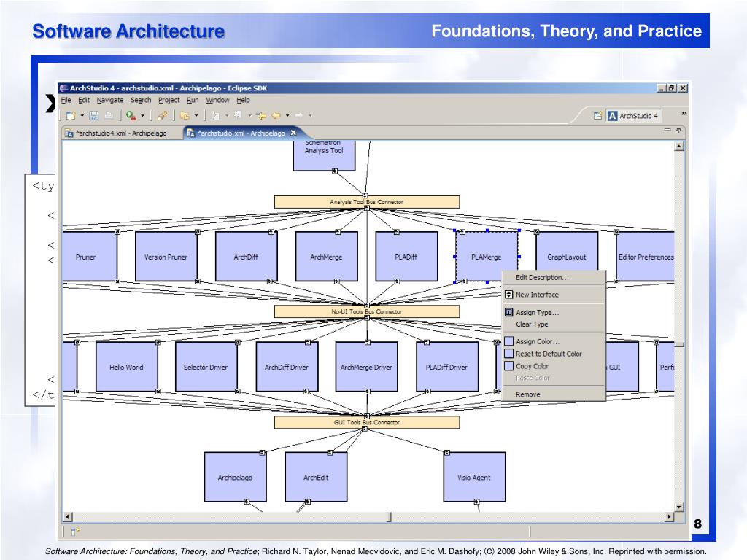Click the Previous Annotation toolbar icon
The width and height of the screenshot is (747, 560).
pyautogui.click(x=239, y=115)
